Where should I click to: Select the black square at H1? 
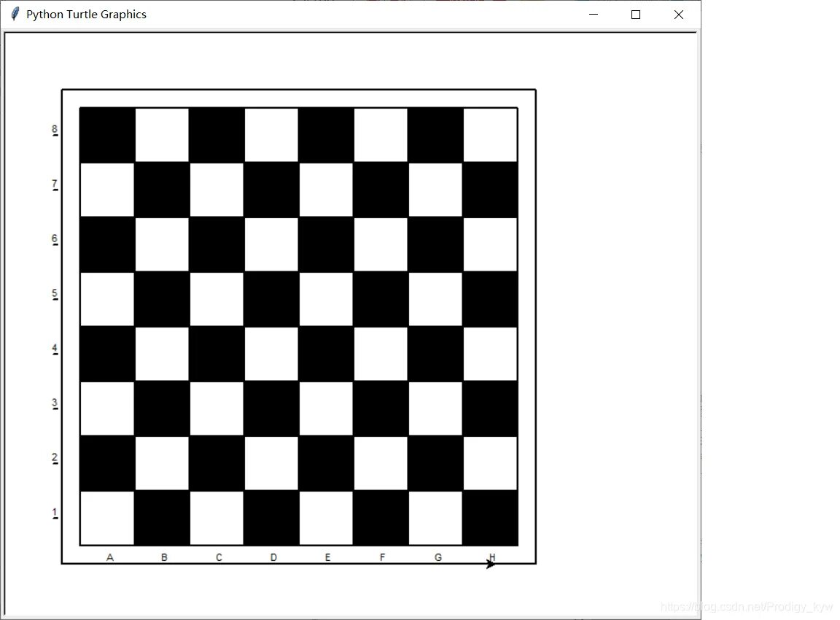click(490, 518)
